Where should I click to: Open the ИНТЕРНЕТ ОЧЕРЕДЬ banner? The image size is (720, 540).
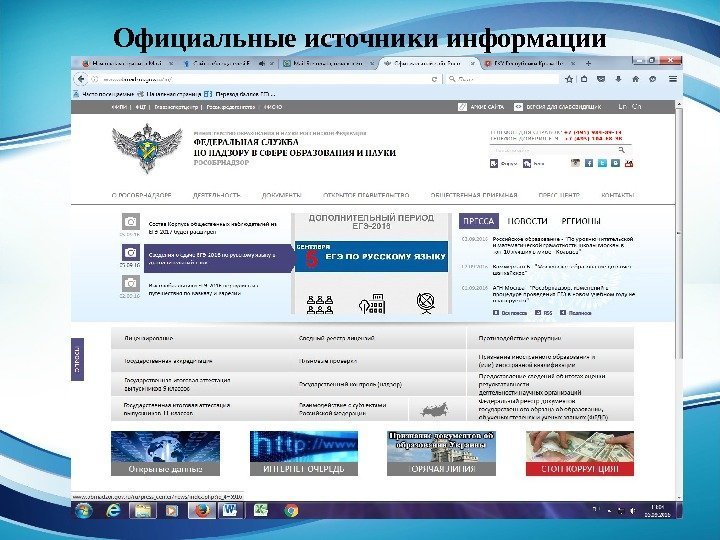tap(304, 453)
